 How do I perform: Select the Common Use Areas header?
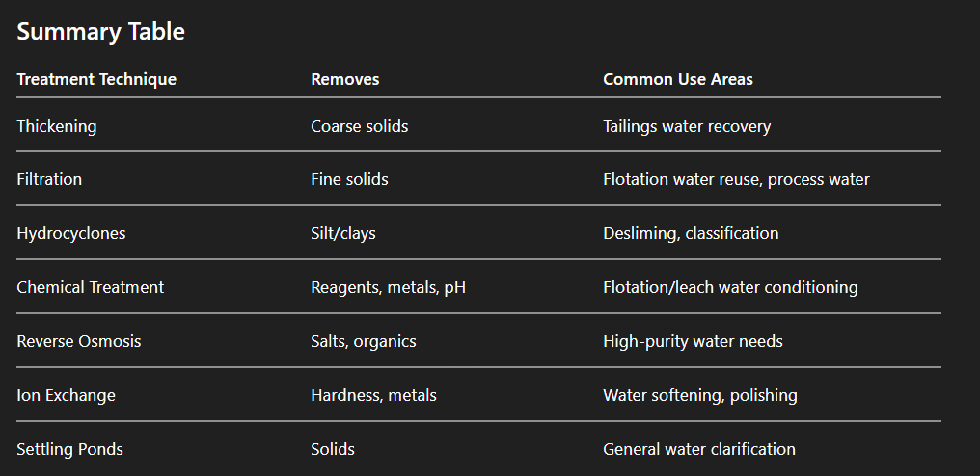pyautogui.click(x=678, y=79)
